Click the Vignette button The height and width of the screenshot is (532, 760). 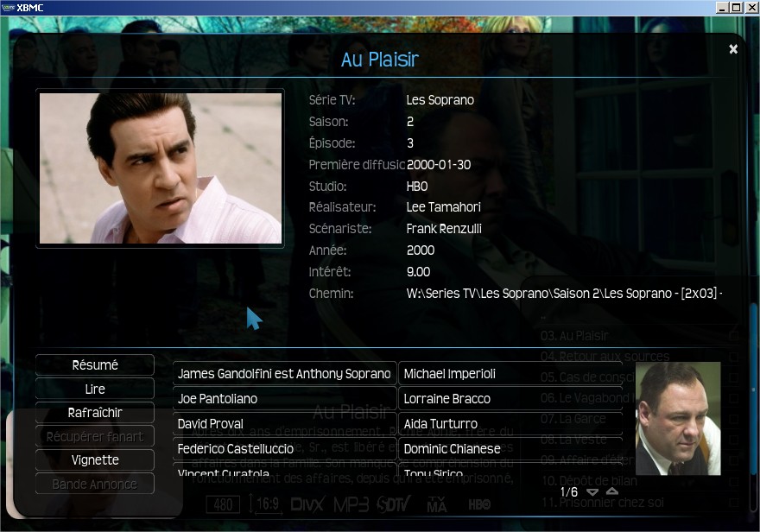click(95, 459)
